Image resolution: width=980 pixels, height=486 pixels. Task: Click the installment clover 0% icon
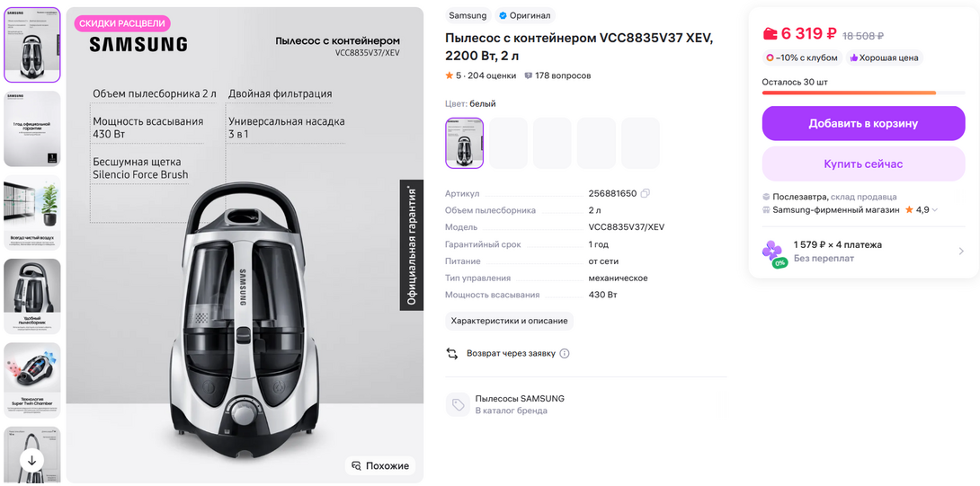(x=773, y=253)
